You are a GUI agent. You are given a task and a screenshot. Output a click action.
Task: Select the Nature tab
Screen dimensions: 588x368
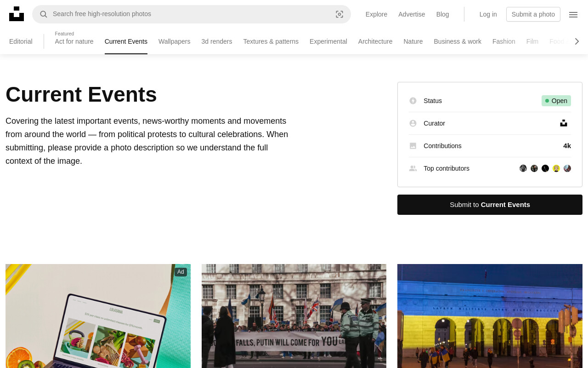pos(413,41)
